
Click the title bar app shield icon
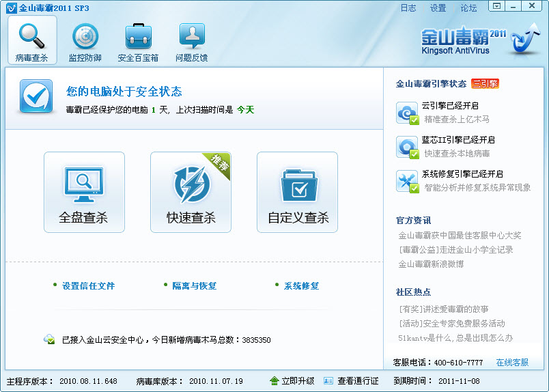(11, 8)
